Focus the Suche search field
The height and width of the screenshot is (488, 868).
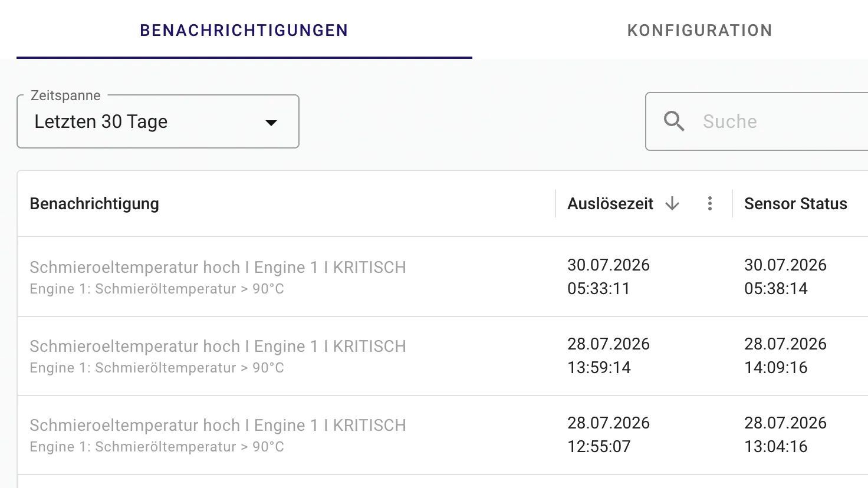(x=757, y=121)
